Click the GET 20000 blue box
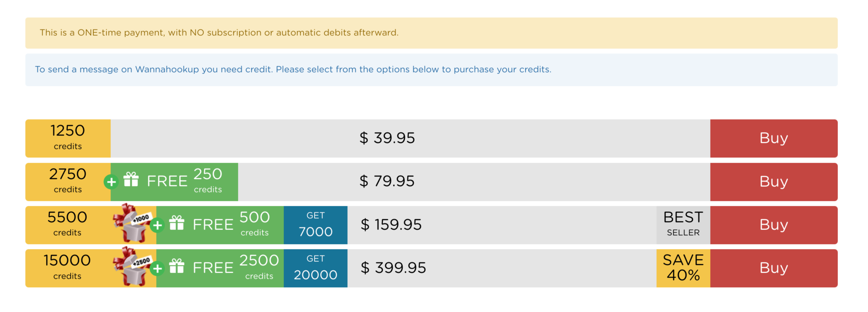This screenshot has height=312, width=868. [x=315, y=268]
